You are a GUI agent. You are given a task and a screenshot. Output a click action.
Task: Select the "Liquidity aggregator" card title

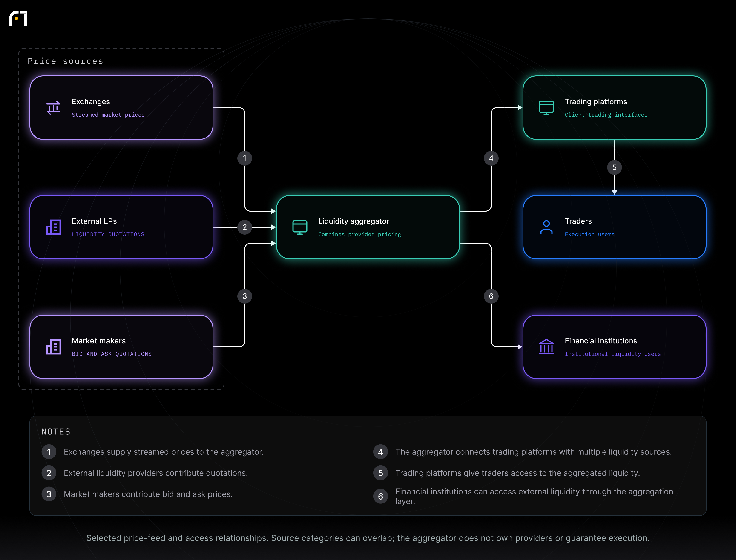(353, 221)
